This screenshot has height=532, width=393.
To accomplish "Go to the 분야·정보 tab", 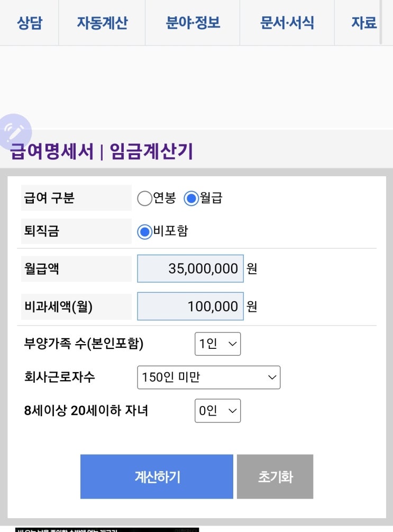I will (x=193, y=23).
